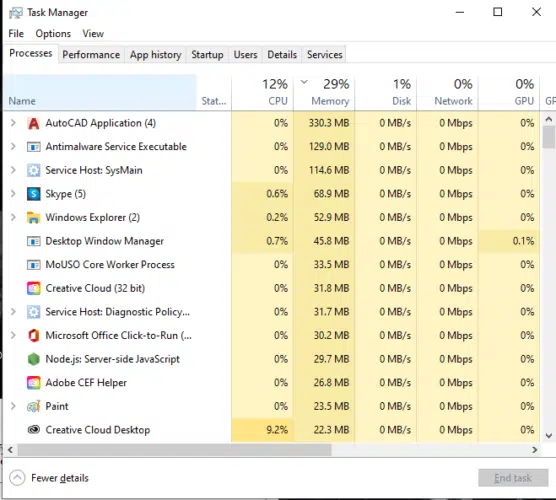Click the vertical scrollbar thumb
The width and height of the screenshot is (556, 500).
point(549,137)
